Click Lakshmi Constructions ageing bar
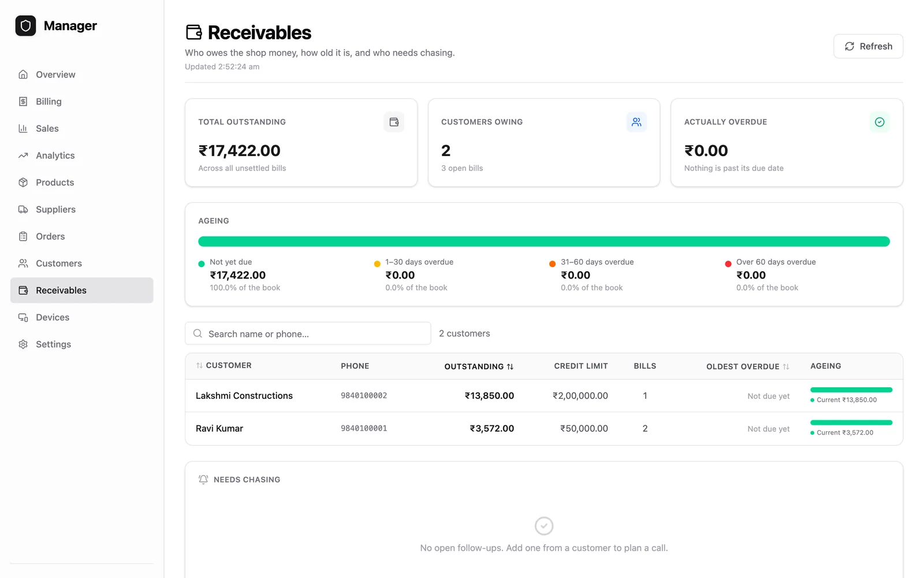The width and height of the screenshot is (924, 578). pyautogui.click(x=851, y=390)
